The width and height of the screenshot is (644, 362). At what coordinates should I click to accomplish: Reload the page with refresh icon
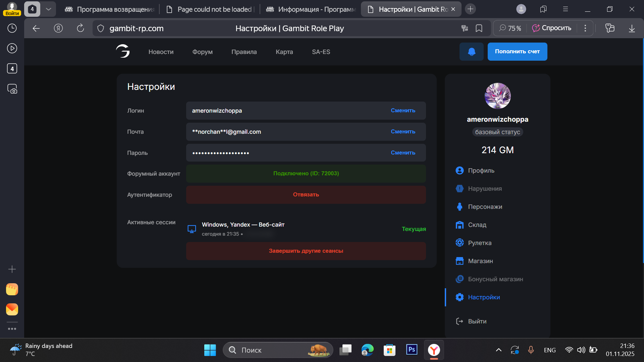click(x=80, y=28)
